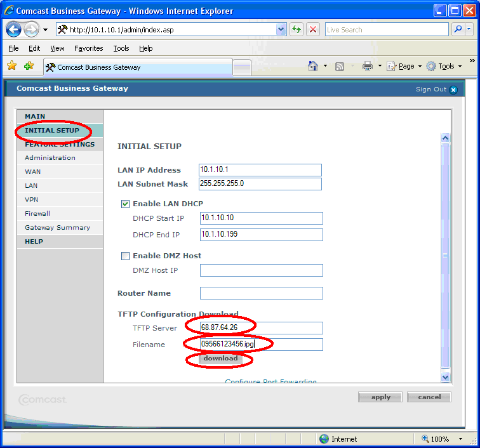Open search provider options dropdown arrow
The width and height of the screenshot is (480, 448).
click(469, 29)
